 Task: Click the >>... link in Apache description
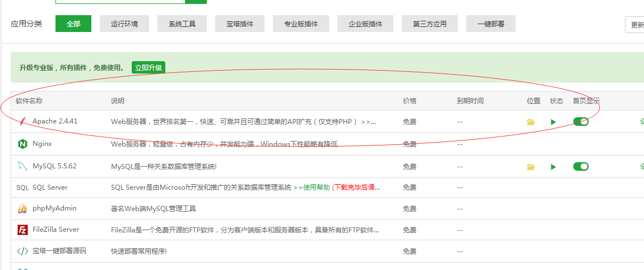click(368, 122)
